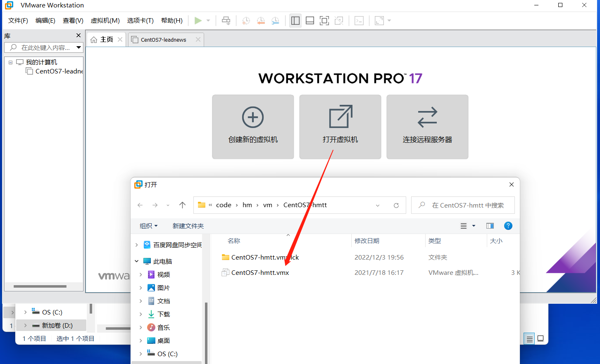This screenshot has width=600, height=364.
Task: Select the CentOS7-hmtt.vmx.lck folder
Action: 260,257
